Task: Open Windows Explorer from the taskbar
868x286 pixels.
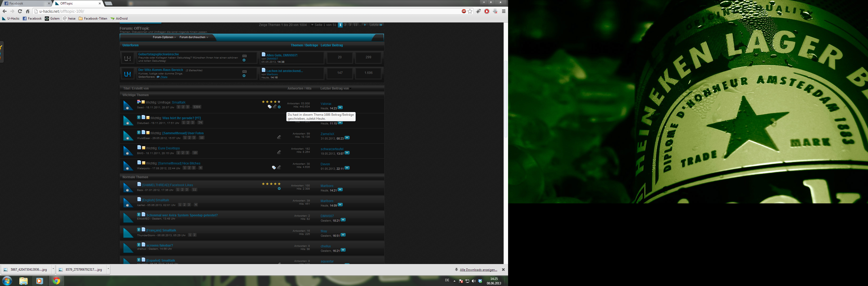Action: pyautogui.click(x=23, y=281)
